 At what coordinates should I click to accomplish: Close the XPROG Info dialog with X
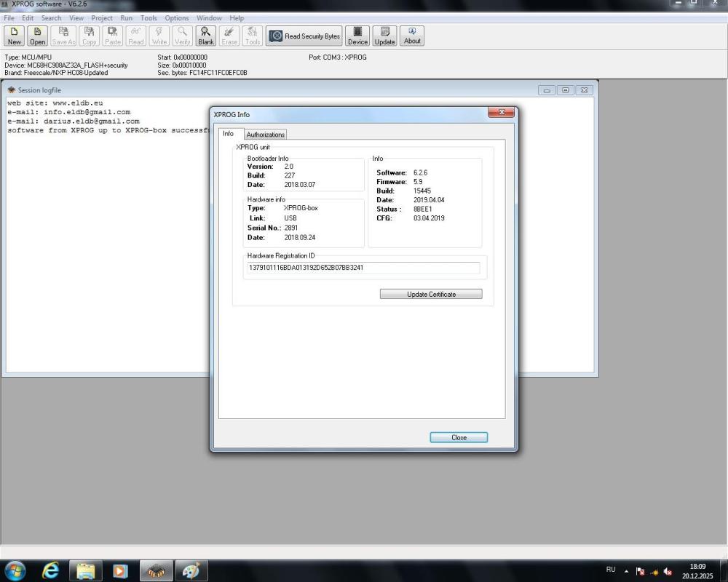501,112
